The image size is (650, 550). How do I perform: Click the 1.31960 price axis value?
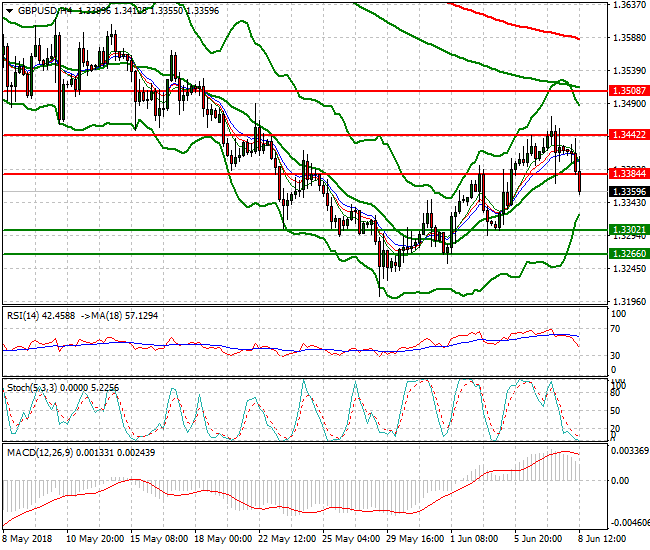[626, 301]
